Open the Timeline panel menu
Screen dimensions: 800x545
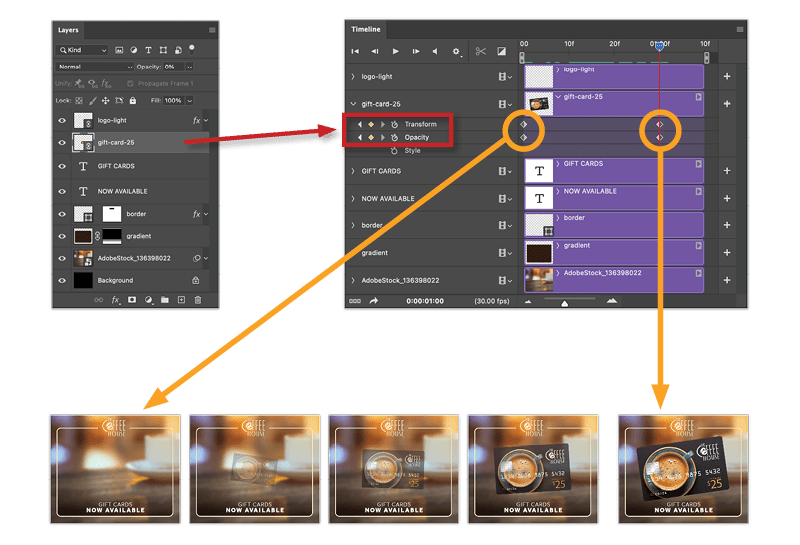[740, 30]
